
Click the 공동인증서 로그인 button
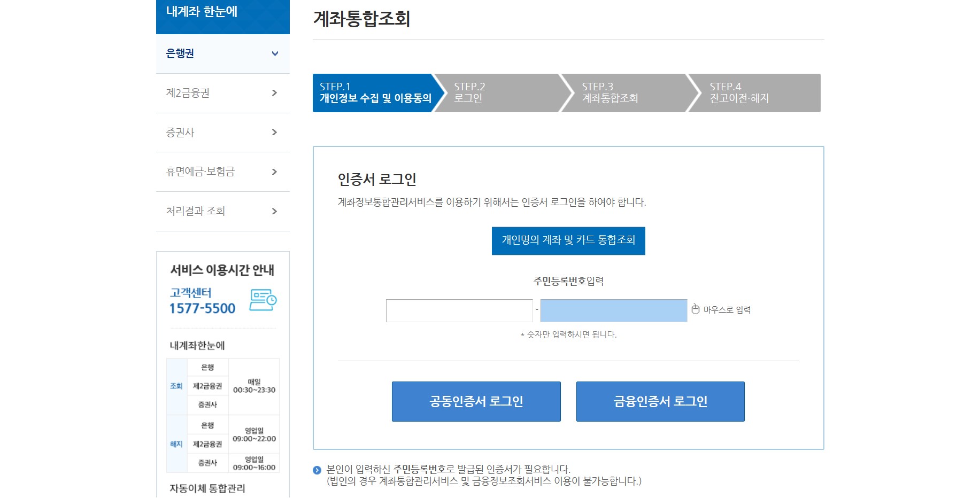pos(475,401)
